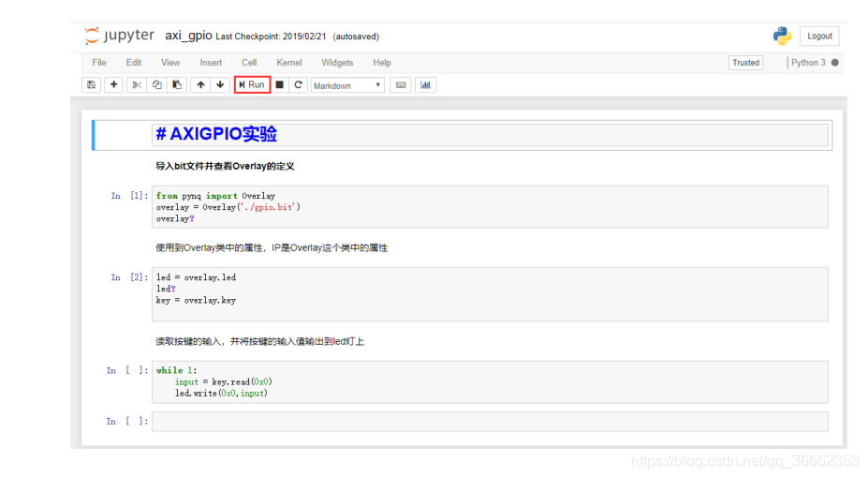Click the In [1]: prompt label
868x478 pixels.
129,196
